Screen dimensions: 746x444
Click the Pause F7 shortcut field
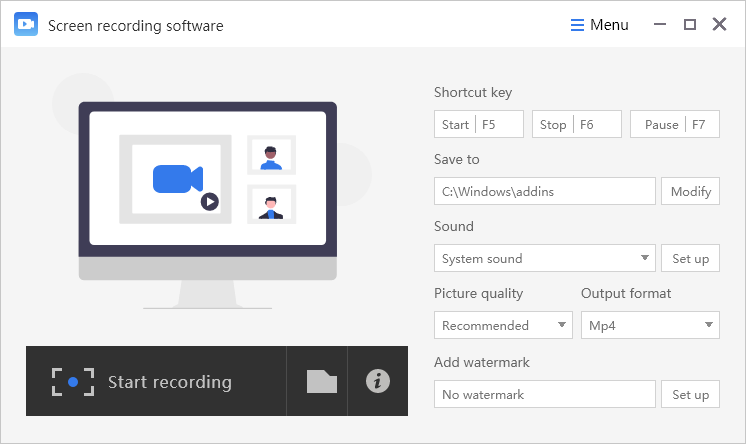(x=675, y=124)
